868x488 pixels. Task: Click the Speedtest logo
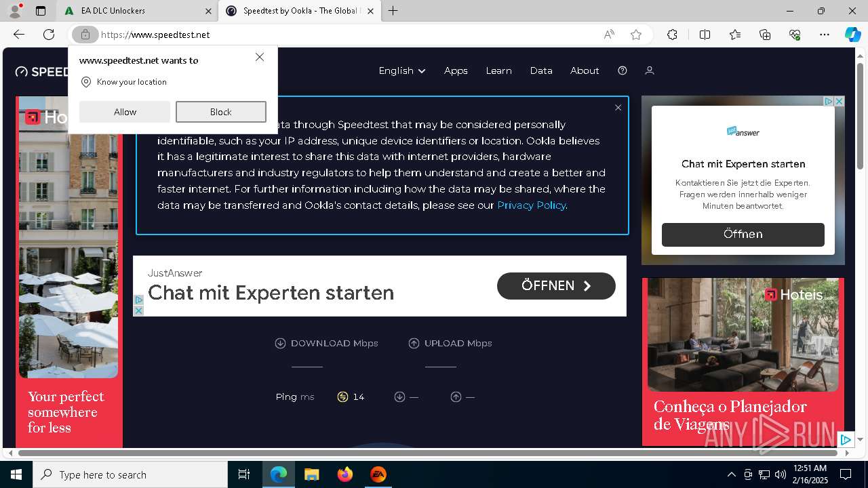(42, 72)
